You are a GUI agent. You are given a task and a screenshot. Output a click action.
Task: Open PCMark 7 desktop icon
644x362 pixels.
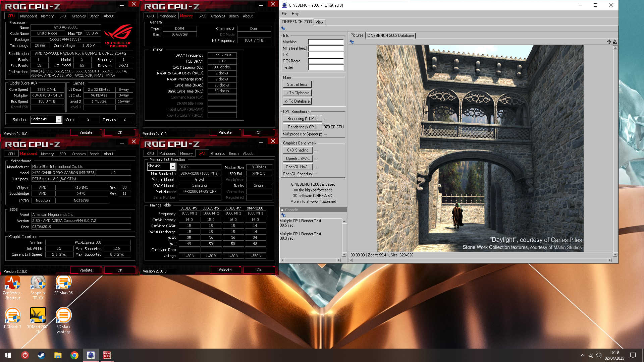pos(12,318)
